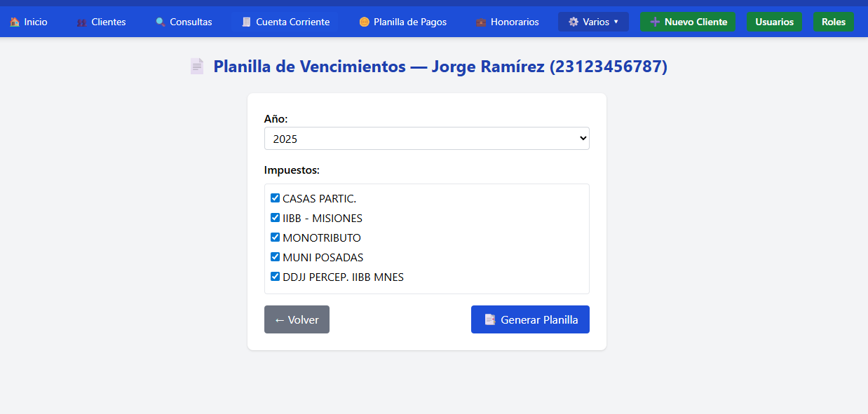Uncheck DDJJ PERCEP. IIBB MNES
This screenshot has height=414, width=868.
[x=275, y=276]
